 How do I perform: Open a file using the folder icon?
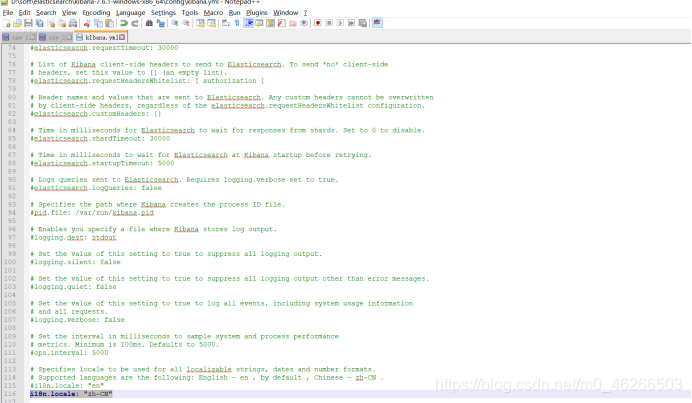pyautogui.click(x=18, y=23)
